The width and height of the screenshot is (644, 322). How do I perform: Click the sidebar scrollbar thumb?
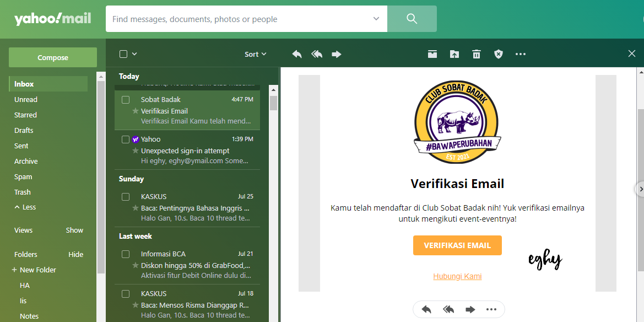click(x=101, y=177)
